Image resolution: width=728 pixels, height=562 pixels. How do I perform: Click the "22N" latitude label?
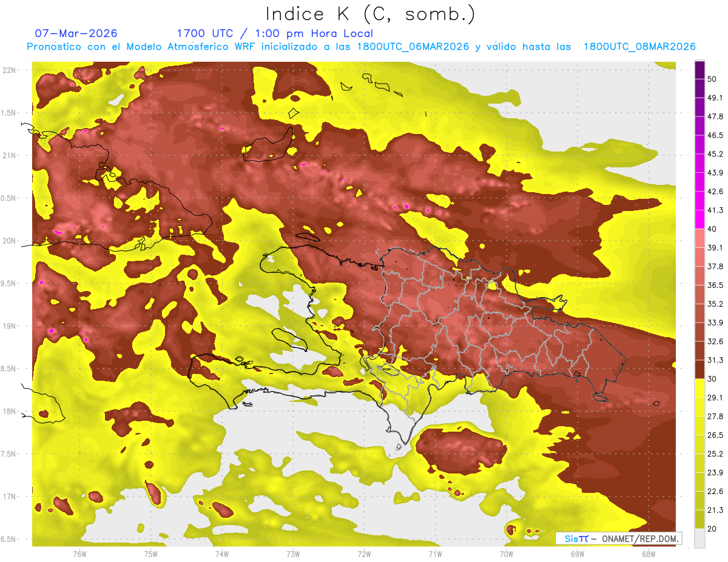click(9, 70)
